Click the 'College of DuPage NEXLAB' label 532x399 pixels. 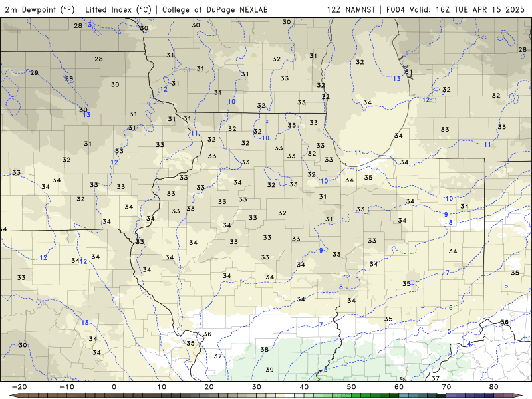tap(215, 9)
